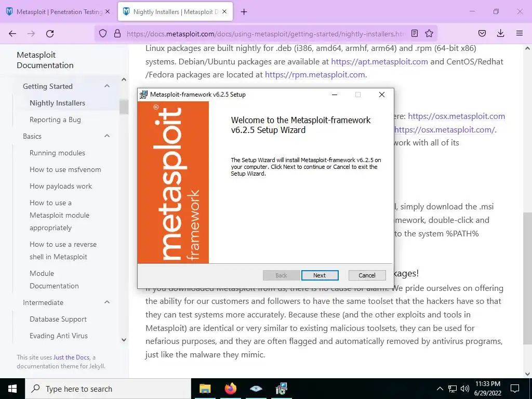Minimize the Metasploit-framework Setup dialog
Image resolution: width=532 pixels, height=399 pixels.
pos(335,95)
